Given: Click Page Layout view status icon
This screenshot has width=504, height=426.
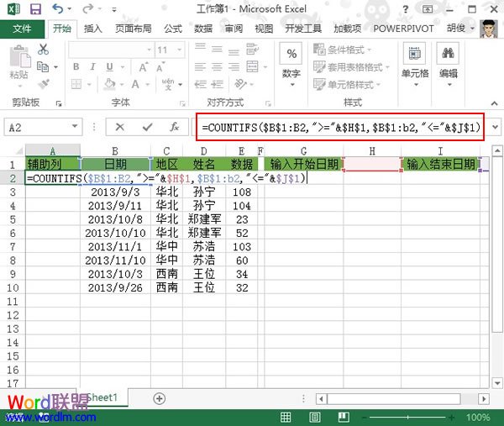Looking at the screenshot, I should tap(315, 417).
